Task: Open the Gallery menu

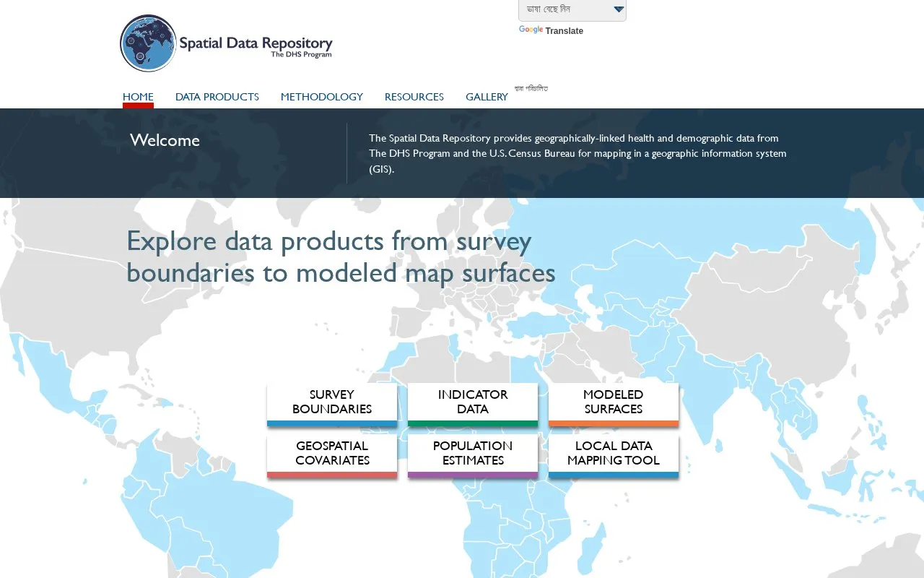Action: click(487, 97)
